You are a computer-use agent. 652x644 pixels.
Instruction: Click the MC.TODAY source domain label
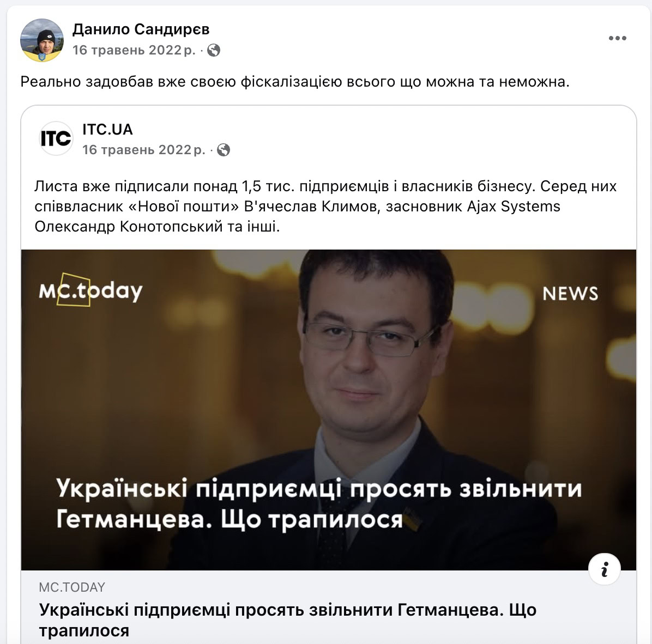pyautogui.click(x=72, y=587)
